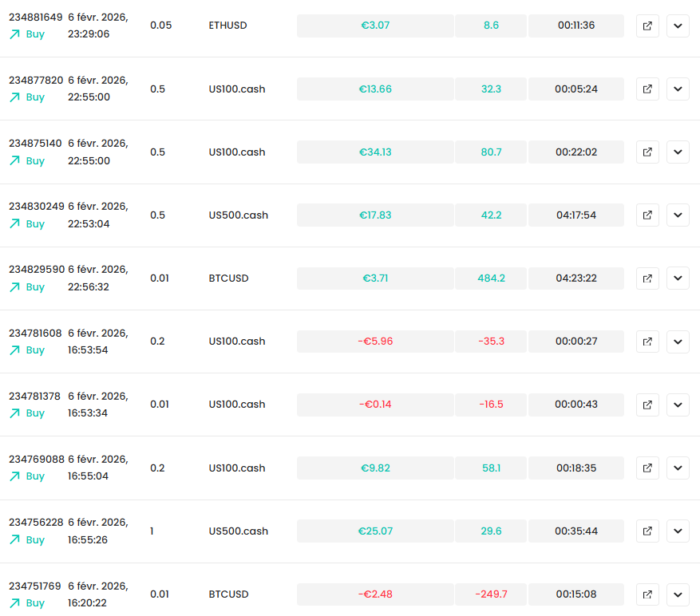Open external link for trade 234877820
Image resolution: width=700 pixels, height=616 pixels.
pos(647,89)
